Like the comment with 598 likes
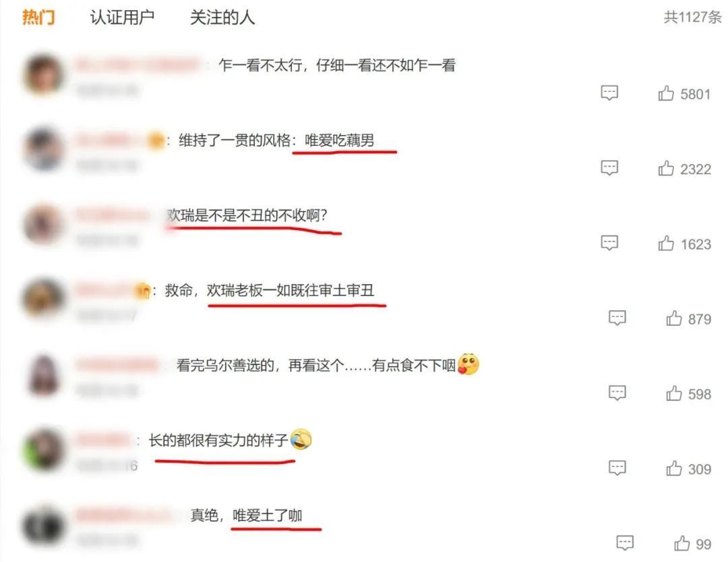The image size is (728, 562). tap(673, 393)
